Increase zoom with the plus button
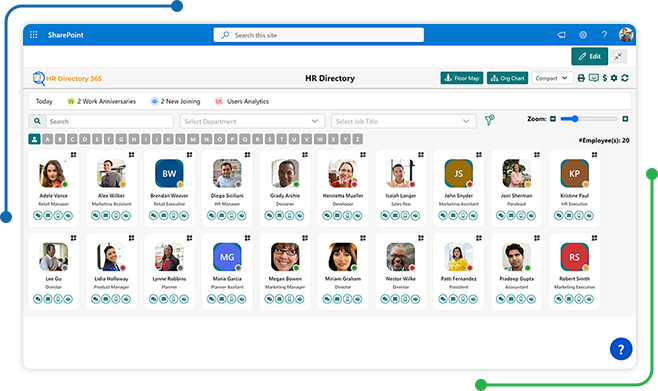This screenshot has width=658, height=391. click(x=625, y=119)
